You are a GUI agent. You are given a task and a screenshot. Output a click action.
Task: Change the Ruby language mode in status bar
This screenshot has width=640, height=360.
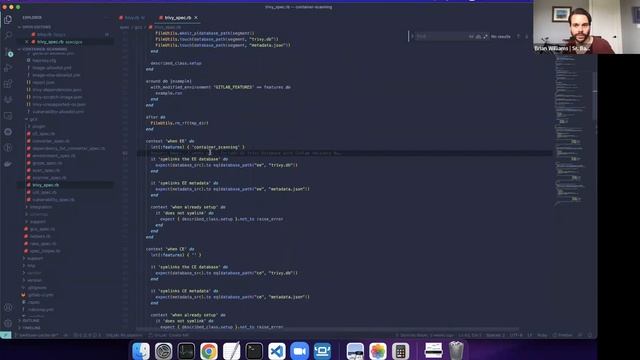click(542, 335)
